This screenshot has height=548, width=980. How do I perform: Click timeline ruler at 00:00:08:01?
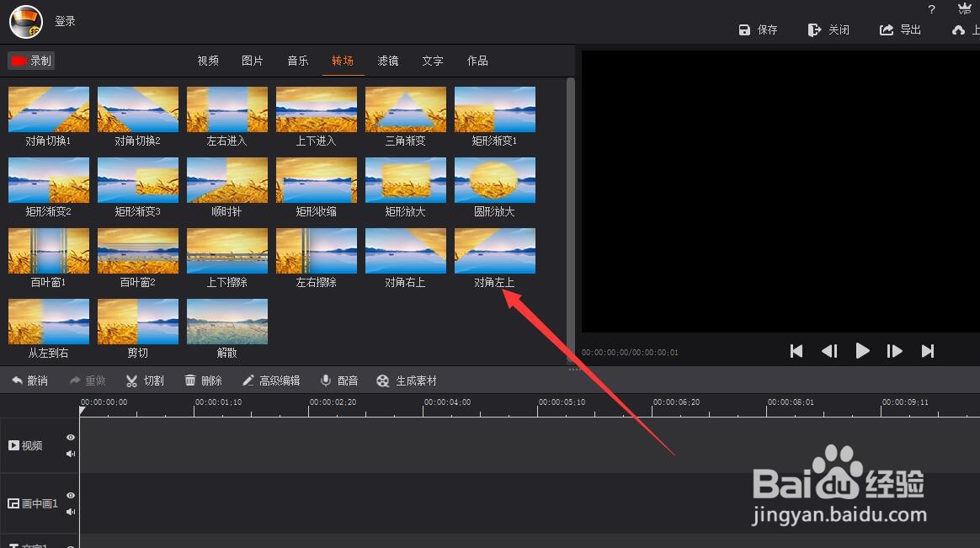click(x=791, y=402)
